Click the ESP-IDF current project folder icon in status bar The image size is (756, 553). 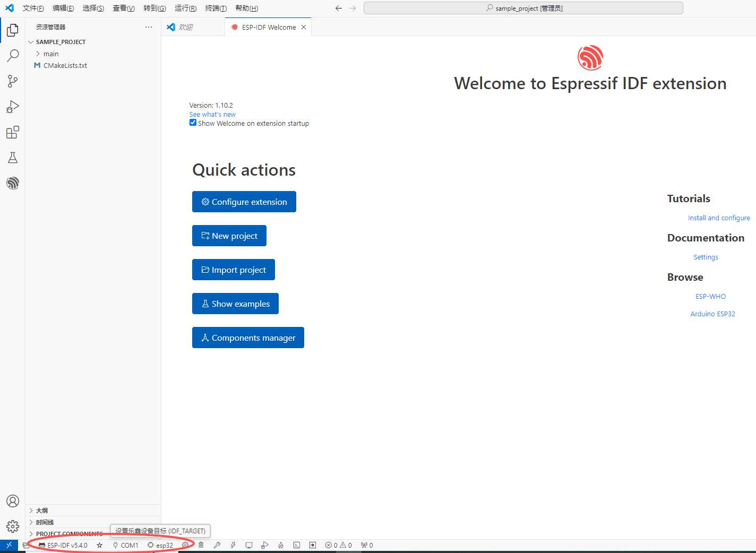[x=25, y=545]
